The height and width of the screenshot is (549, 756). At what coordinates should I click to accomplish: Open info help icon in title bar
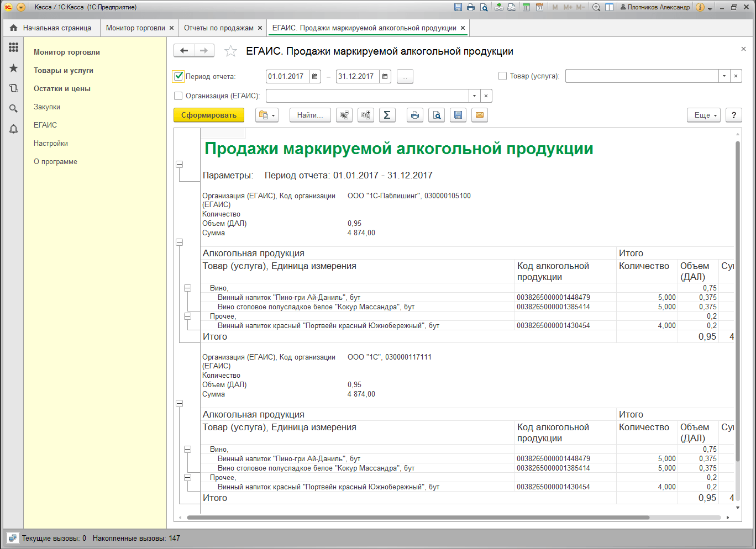700,7
